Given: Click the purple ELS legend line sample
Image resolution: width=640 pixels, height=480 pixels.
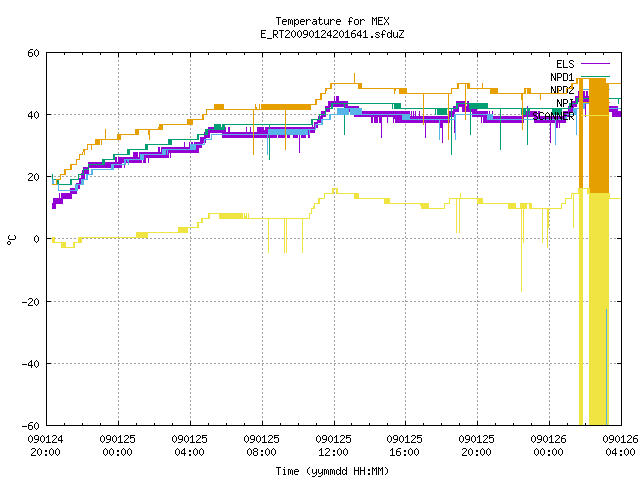Looking at the screenshot, I should 595,64.
